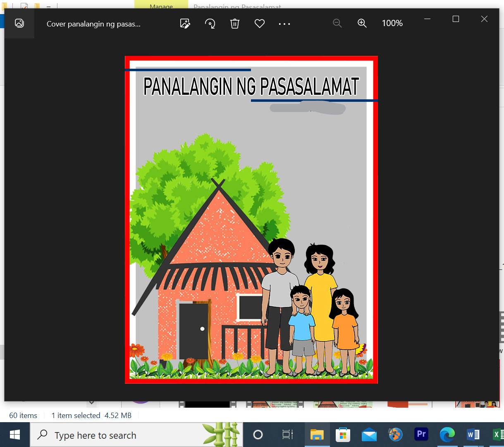The image size is (504, 447).
Task: Open the See all photos view
Action: point(19,23)
